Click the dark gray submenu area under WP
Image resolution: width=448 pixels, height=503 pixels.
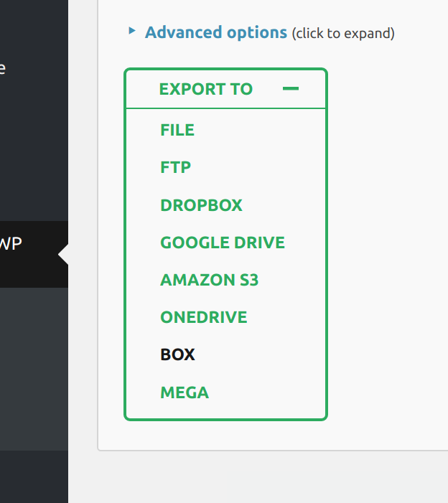click(x=34, y=366)
